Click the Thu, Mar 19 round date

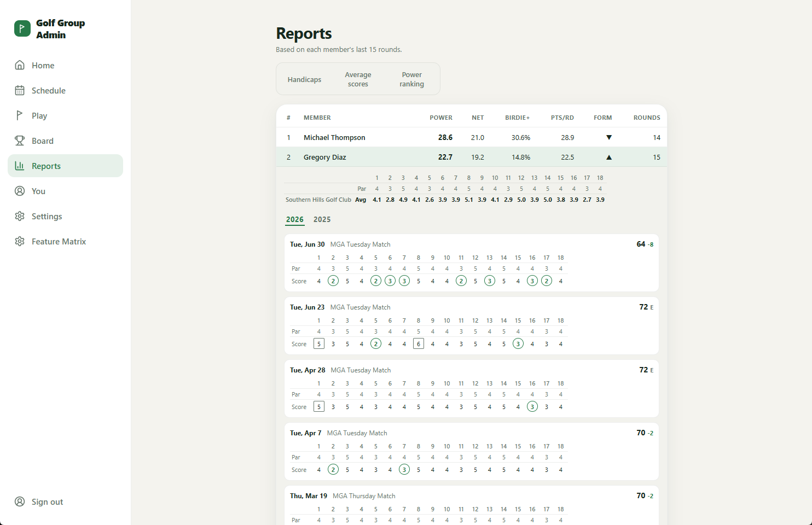pyautogui.click(x=309, y=496)
